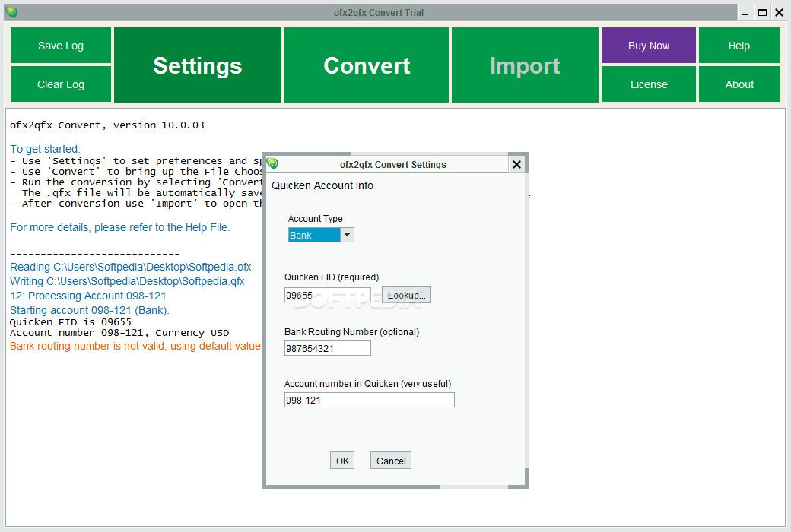Open the Buy Now purchase page
Viewport: 791px width, 532px height.
[648, 46]
